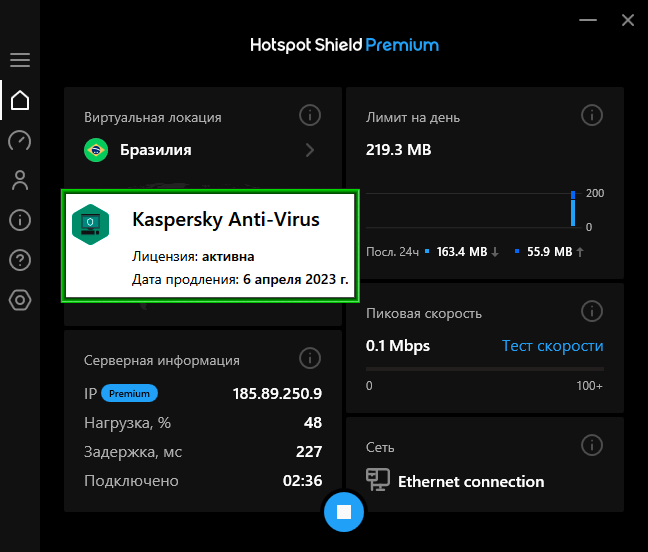This screenshot has height=552, width=648.
Task: Open the hamburger menu in the sidebar
Action: coord(20,60)
